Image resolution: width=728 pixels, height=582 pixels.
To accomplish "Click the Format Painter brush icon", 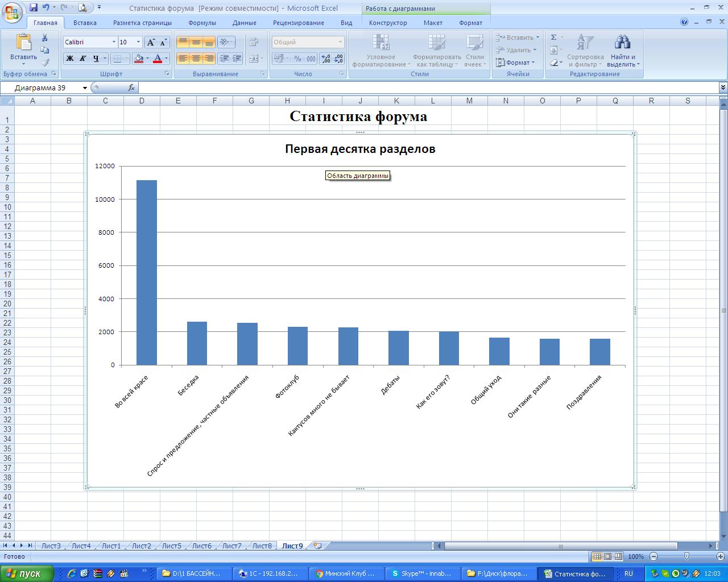I will [45, 63].
